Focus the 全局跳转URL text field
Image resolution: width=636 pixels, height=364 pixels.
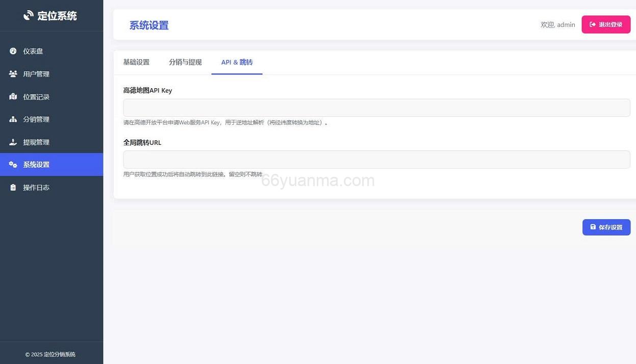376,159
